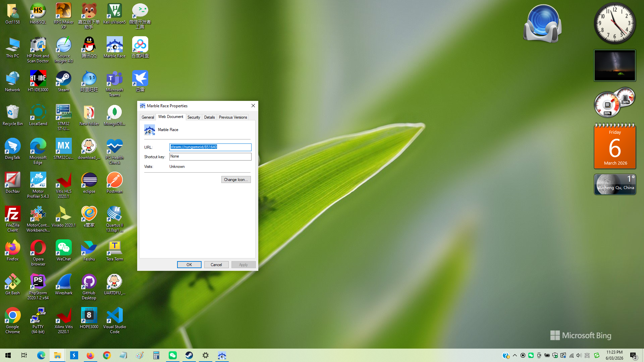Click the URL input field
644x362 pixels.
click(x=210, y=147)
